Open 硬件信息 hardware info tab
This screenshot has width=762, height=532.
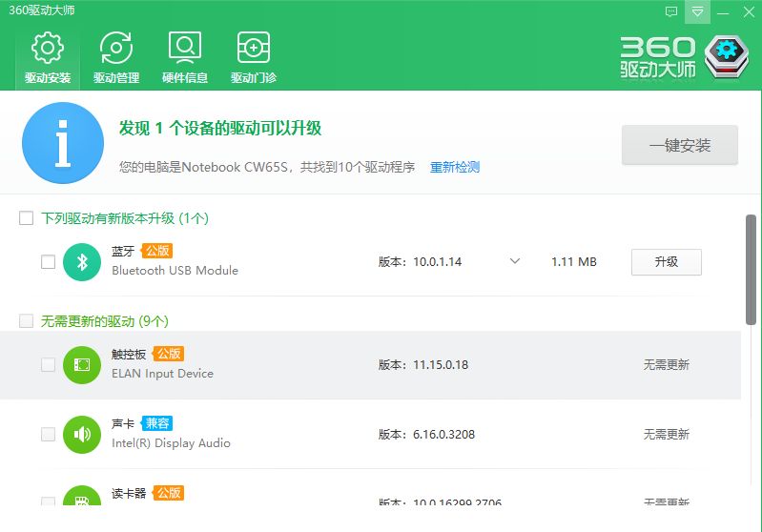[x=185, y=58]
